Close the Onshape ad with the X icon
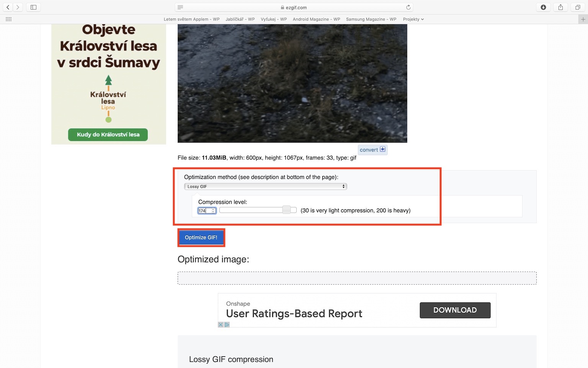This screenshot has height=368, width=588. click(x=220, y=325)
